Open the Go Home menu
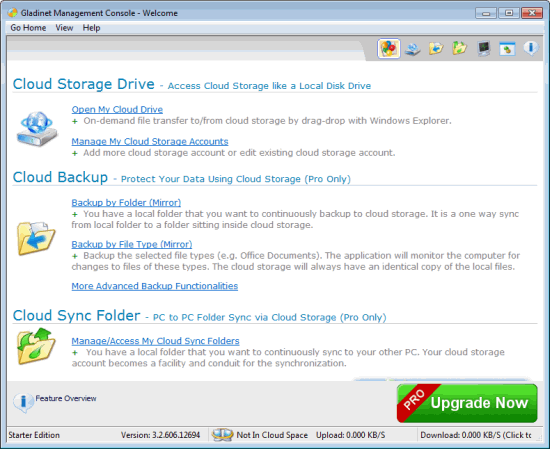The width and height of the screenshot is (550, 449). [x=28, y=28]
